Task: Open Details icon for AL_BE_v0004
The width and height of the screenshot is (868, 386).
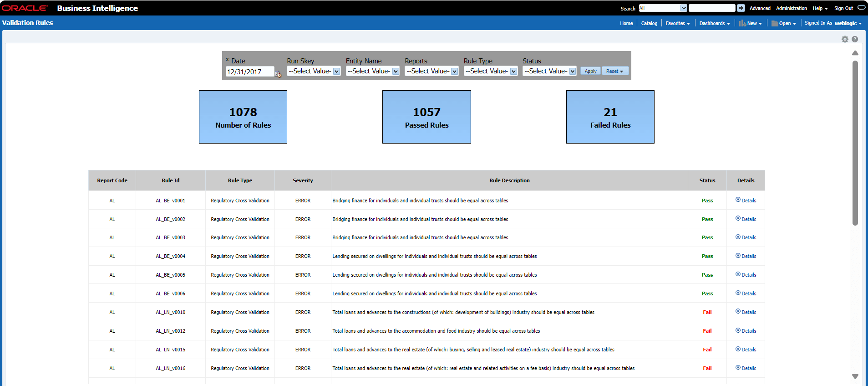Action: [x=738, y=255]
